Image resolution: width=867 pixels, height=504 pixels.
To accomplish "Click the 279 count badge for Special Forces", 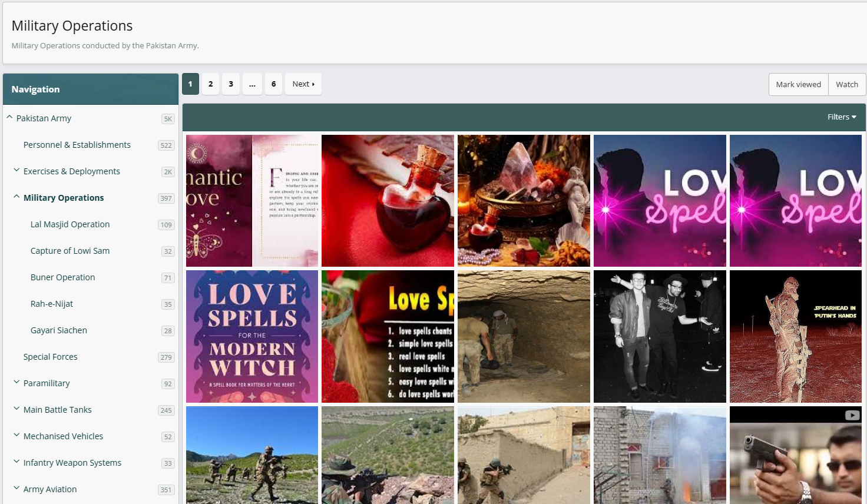I will pyautogui.click(x=166, y=357).
